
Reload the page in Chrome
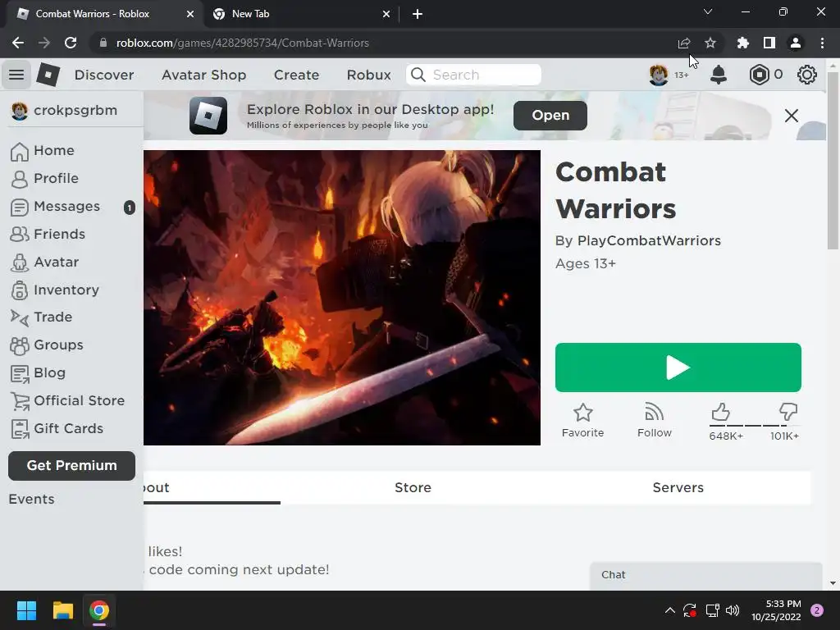tap(71, 43)
